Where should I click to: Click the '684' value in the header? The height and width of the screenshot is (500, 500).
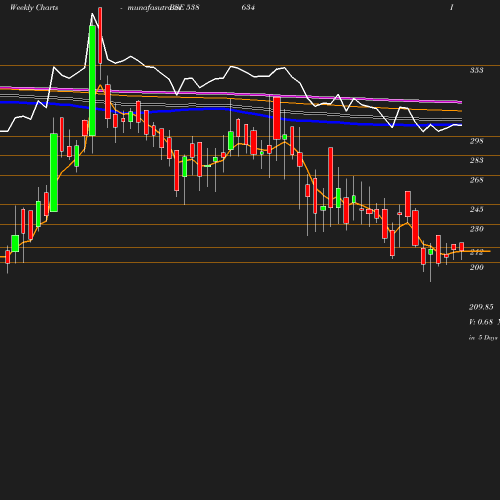click(248, 7)
